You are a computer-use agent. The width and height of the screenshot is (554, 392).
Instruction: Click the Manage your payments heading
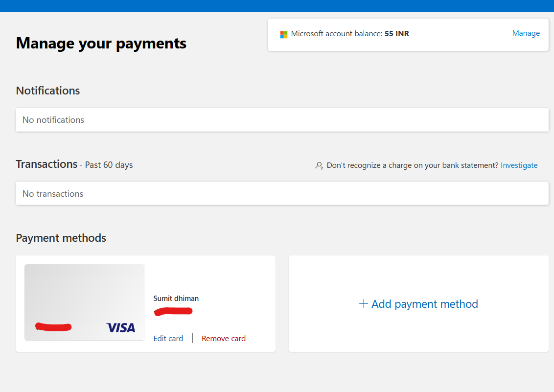101,44
